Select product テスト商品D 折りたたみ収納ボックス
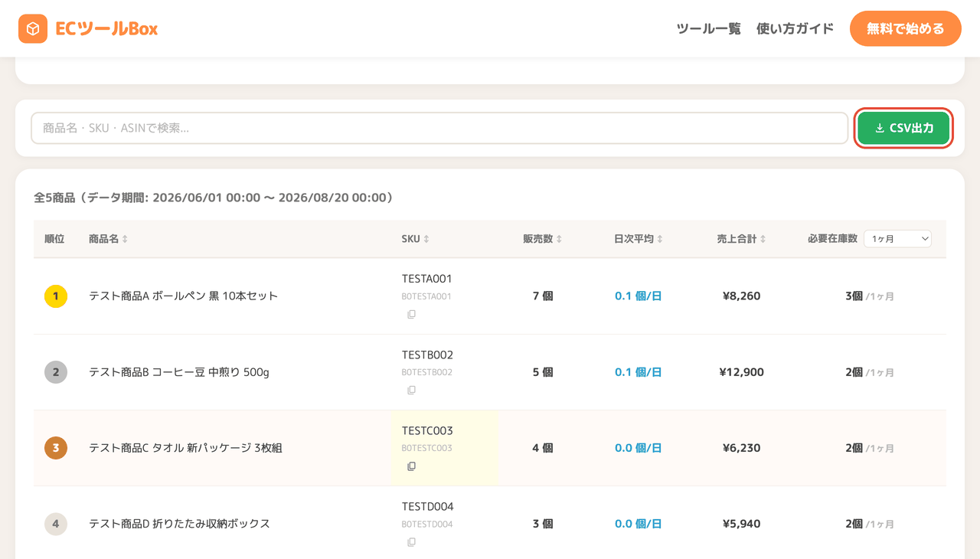Image resolution: width=980 pixels, height=559 pixels. [x=180, y=524]
